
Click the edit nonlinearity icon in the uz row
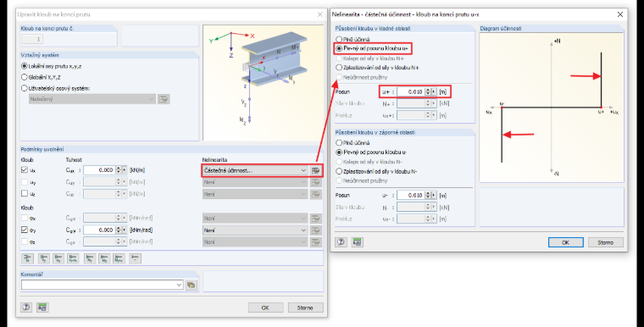315,194
